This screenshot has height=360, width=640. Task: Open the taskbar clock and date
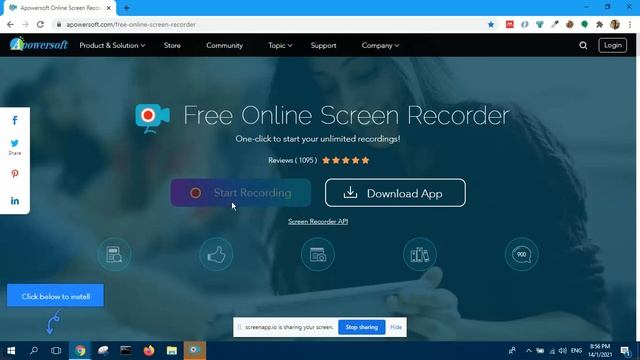pyautogui.click(x=600, y=351)
